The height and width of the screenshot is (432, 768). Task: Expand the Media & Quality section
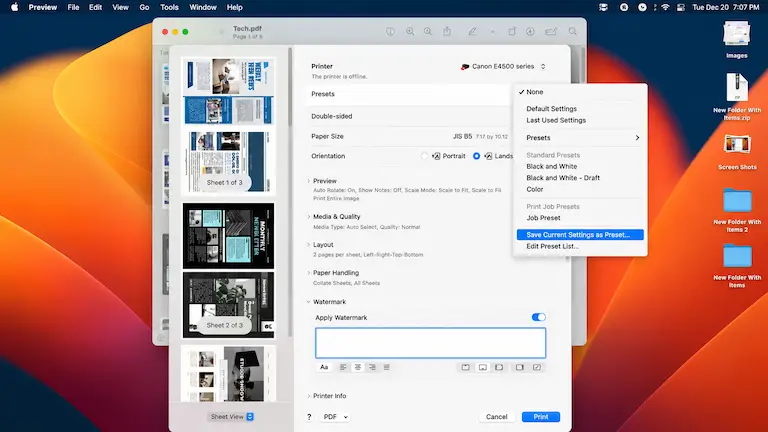point(309,216)
